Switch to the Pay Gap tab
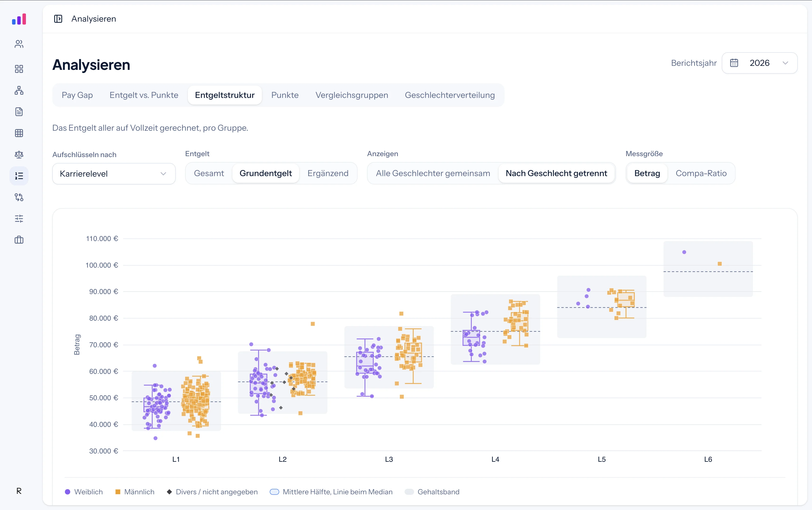This screenshot has width=812, height=510. point(77,95)
